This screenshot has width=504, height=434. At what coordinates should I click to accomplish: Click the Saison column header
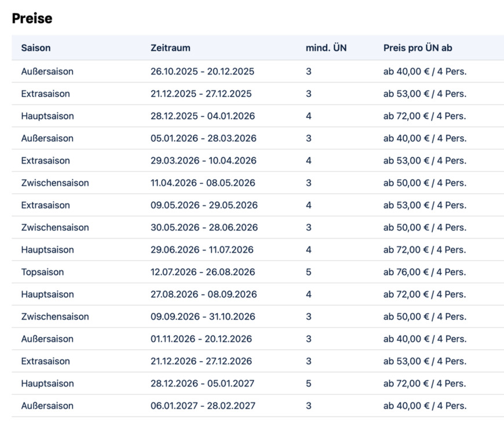pyautogui.click(x=36, y=48)
